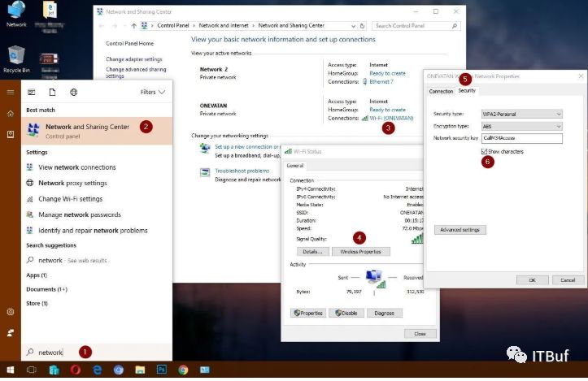Refresh the Control Panel address bar
588x381 pixels.
pyautogui.click(x=362, y=26)
